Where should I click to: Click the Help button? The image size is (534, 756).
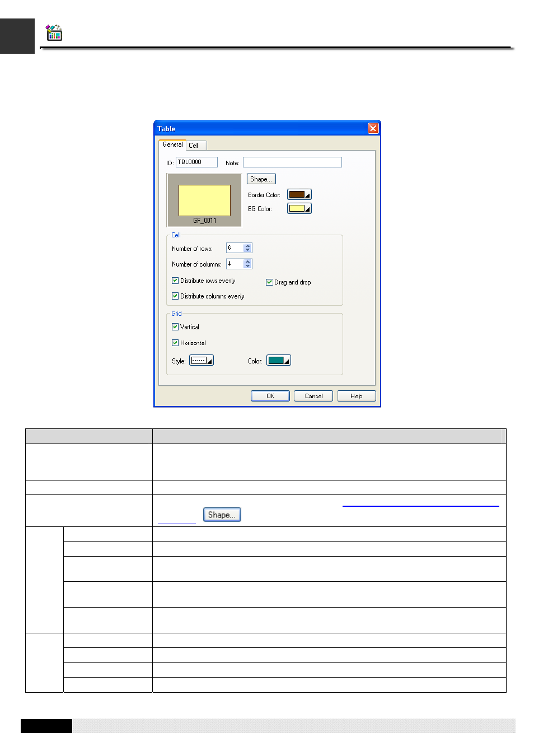click(357, 396)
